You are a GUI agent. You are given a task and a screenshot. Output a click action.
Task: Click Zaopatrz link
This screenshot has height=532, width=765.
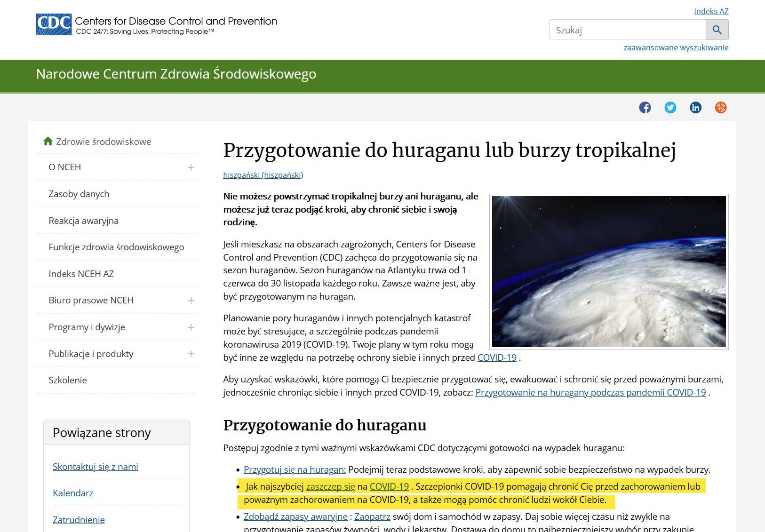coord(372,516)
